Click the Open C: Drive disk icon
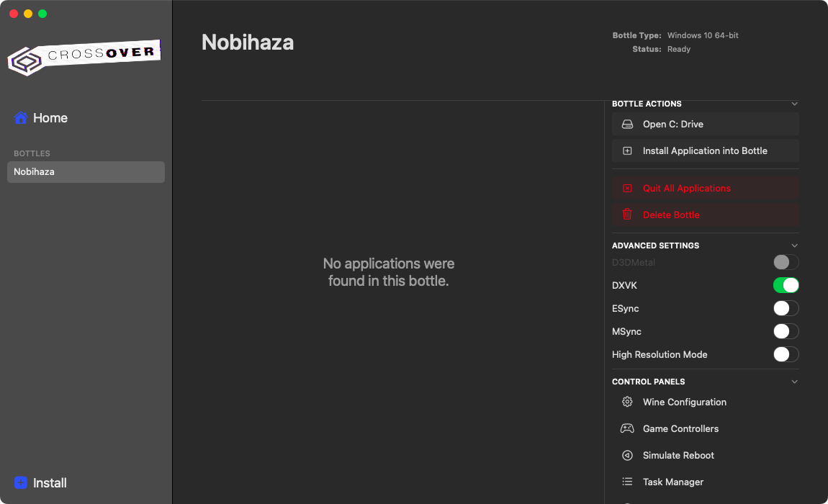The height and width of the screenshot is (504, 828). 627,125
